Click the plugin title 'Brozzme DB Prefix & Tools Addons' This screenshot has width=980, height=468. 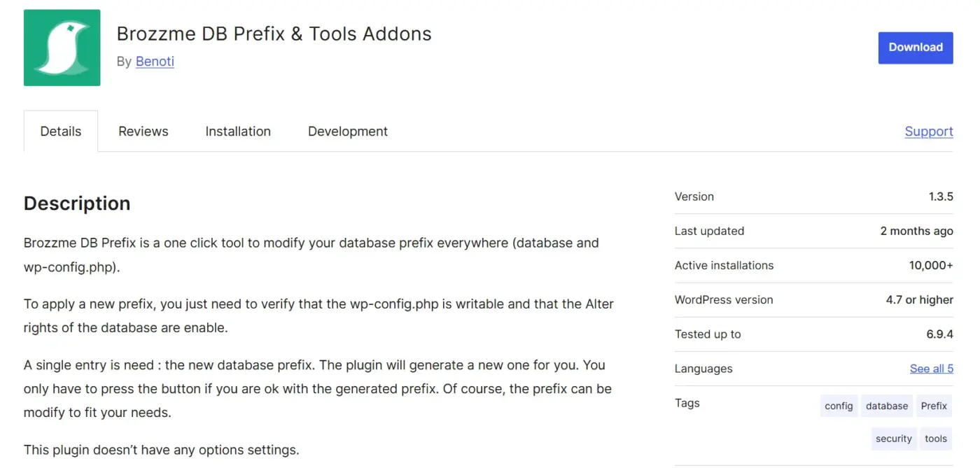[274, 34]
